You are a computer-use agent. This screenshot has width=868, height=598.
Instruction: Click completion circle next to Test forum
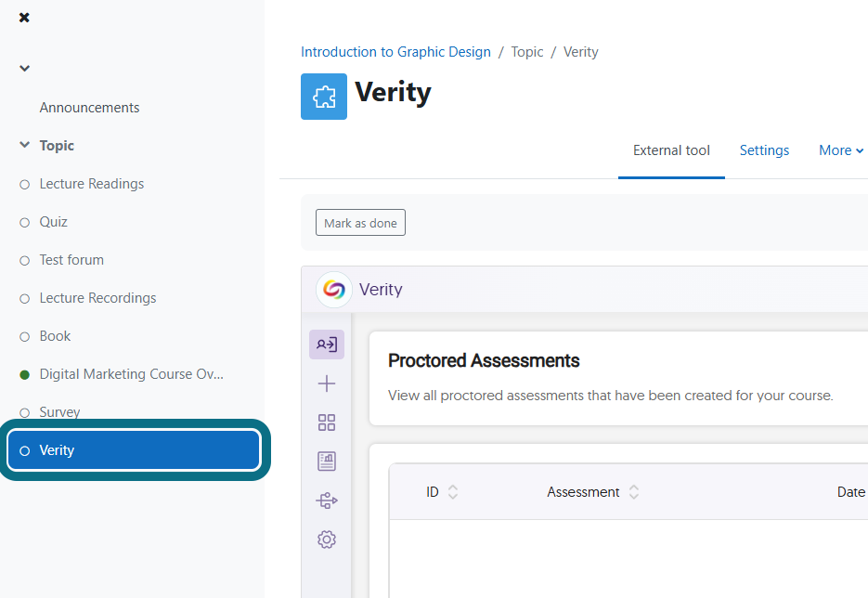coord(24,261)
